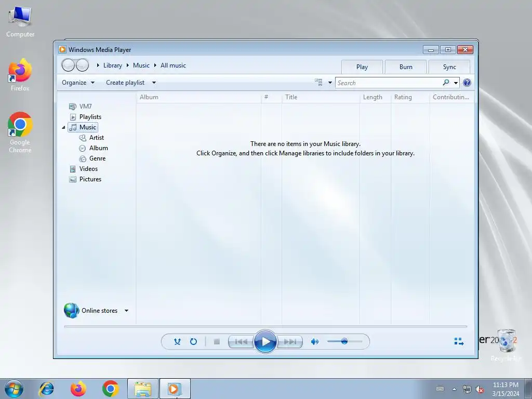Screen dimensions: 532x399
Task: Show hidden tray icons arrow
Action: click(x=454, y=389)
